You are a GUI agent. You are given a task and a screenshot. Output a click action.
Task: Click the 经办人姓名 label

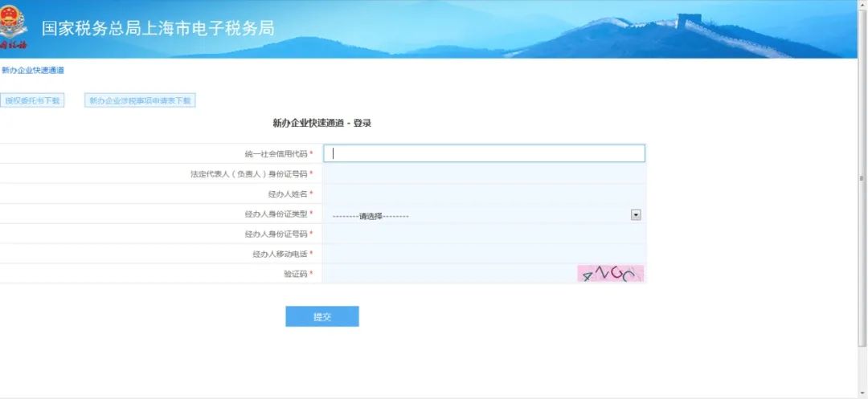pos(288,193)
